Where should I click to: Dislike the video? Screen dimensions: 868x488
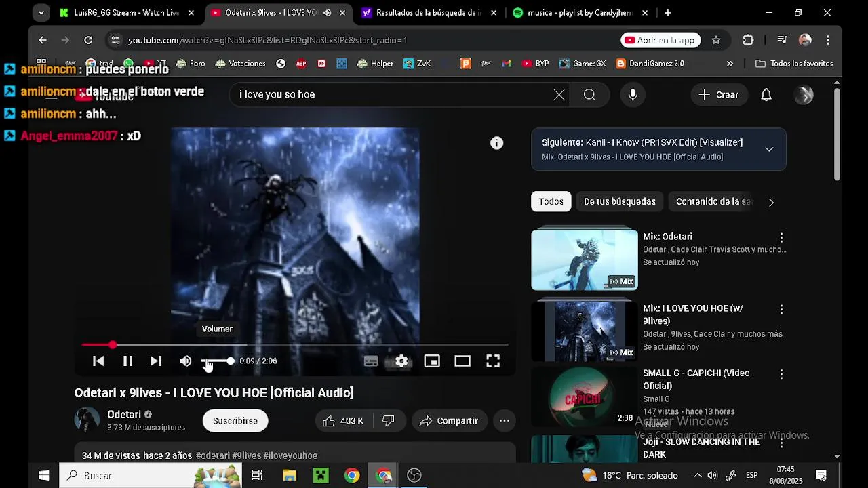pyautogui.click(x=389, y=421)
